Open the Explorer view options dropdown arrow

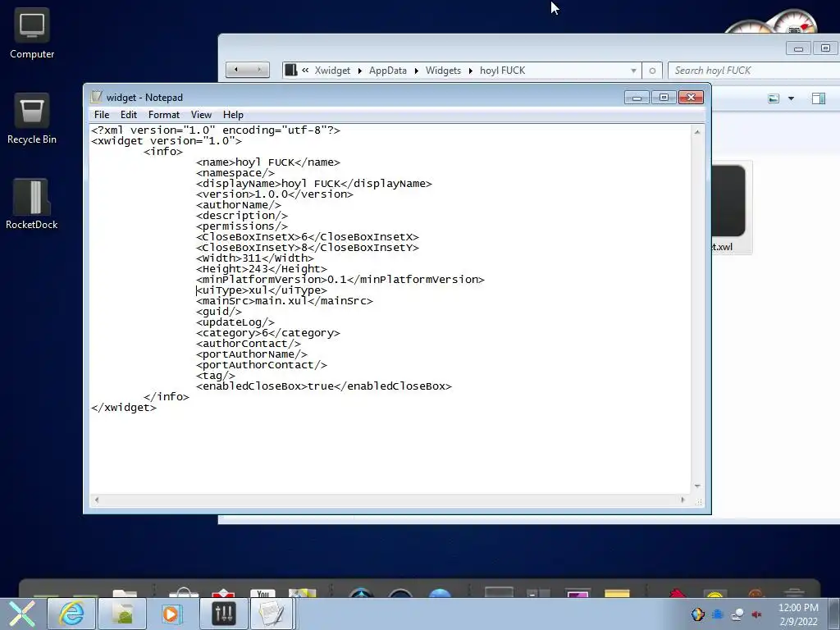click(x=792, y=98)
